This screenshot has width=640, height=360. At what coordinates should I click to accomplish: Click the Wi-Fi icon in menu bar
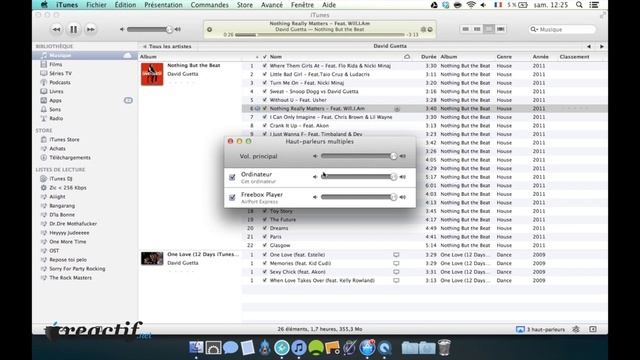click(471, 5)
